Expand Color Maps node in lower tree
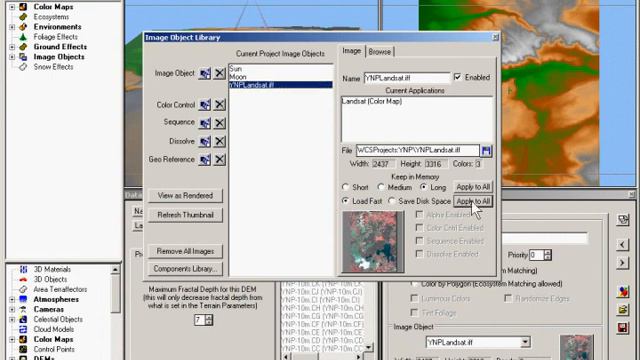640x360 pixels. (12, 340)
